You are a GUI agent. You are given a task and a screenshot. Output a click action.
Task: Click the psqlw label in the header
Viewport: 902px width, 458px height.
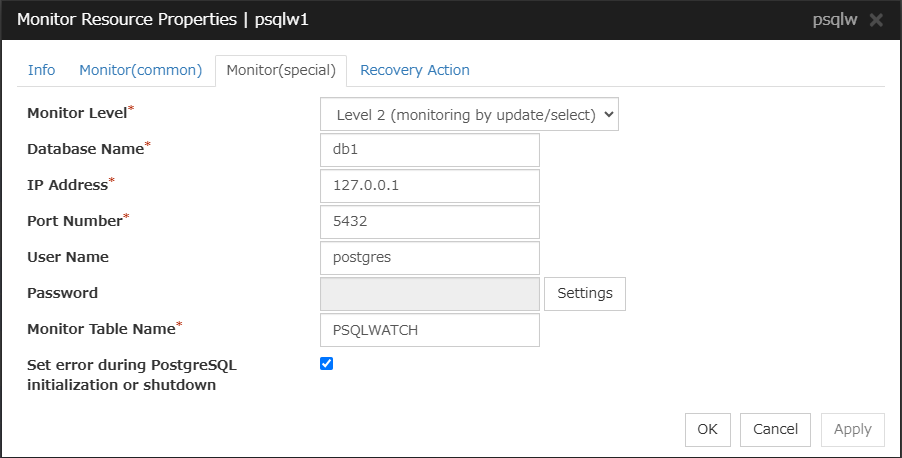pos(836,20)
